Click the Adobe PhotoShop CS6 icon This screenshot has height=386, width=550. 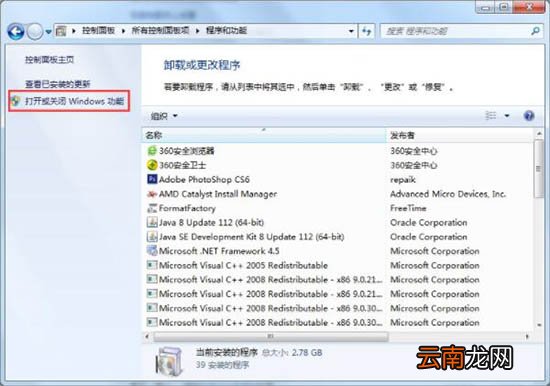(152, 179)
